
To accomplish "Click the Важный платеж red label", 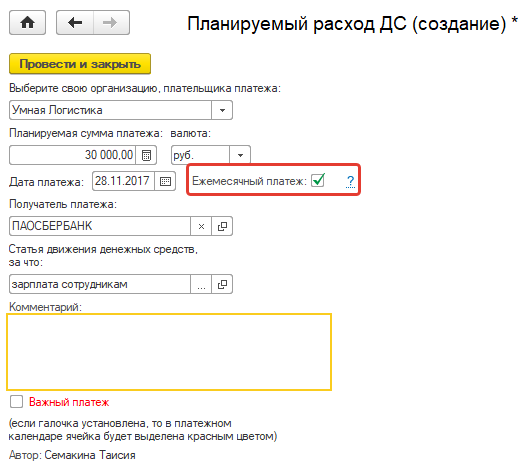I will coord(69,402).
